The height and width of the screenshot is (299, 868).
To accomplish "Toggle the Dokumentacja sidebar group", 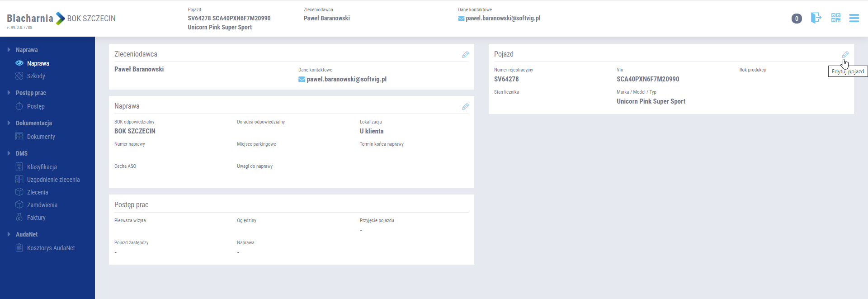I will (x=9, y=123).
